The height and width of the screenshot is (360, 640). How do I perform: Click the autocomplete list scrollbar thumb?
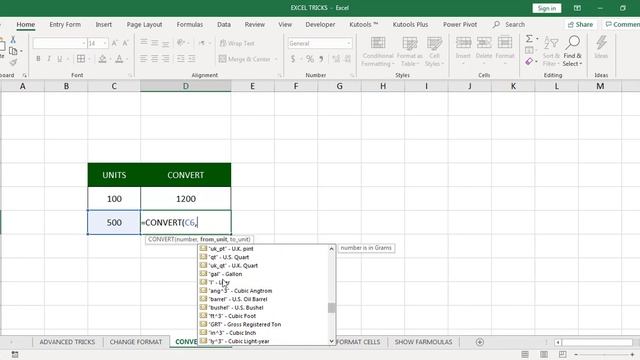pyautogui.click(x=331, y=307)
